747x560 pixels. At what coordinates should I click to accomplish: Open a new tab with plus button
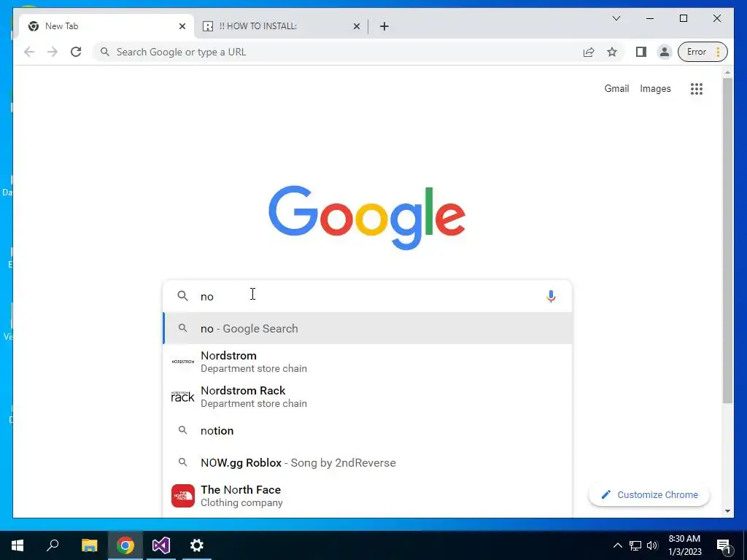tap(384, 26)
